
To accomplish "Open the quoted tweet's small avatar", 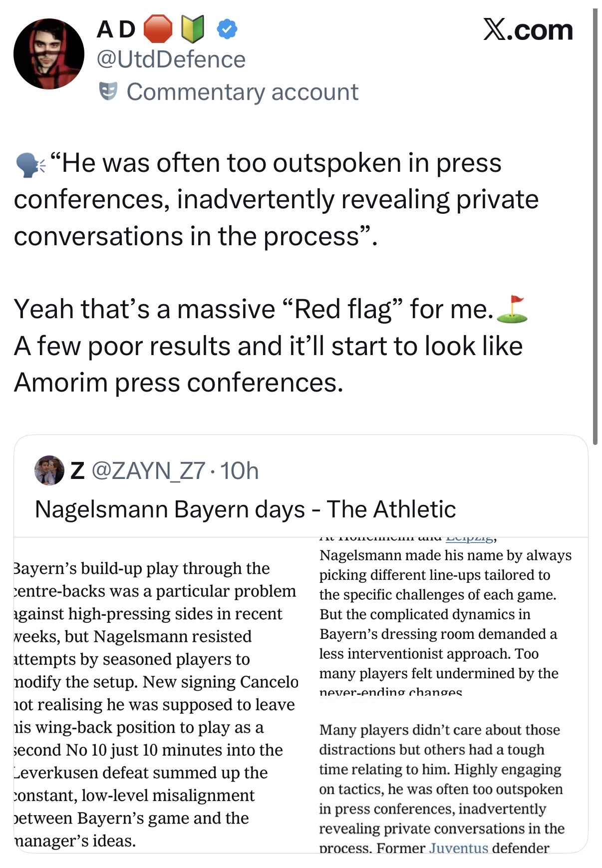I will 49,470.
